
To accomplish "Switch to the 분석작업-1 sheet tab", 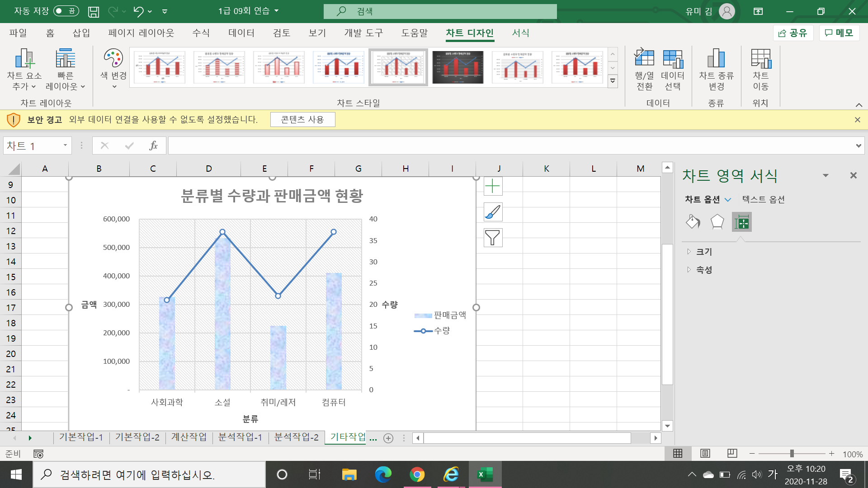I will 240,437.
